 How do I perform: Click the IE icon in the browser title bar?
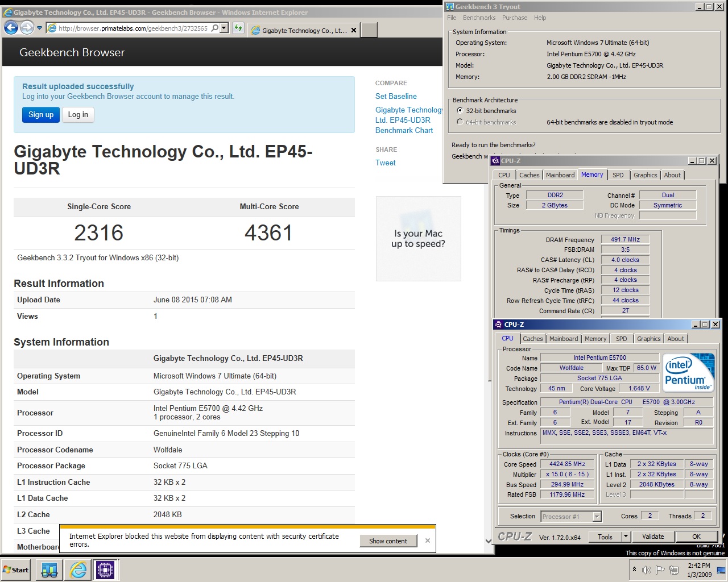(x=8, y=12)
